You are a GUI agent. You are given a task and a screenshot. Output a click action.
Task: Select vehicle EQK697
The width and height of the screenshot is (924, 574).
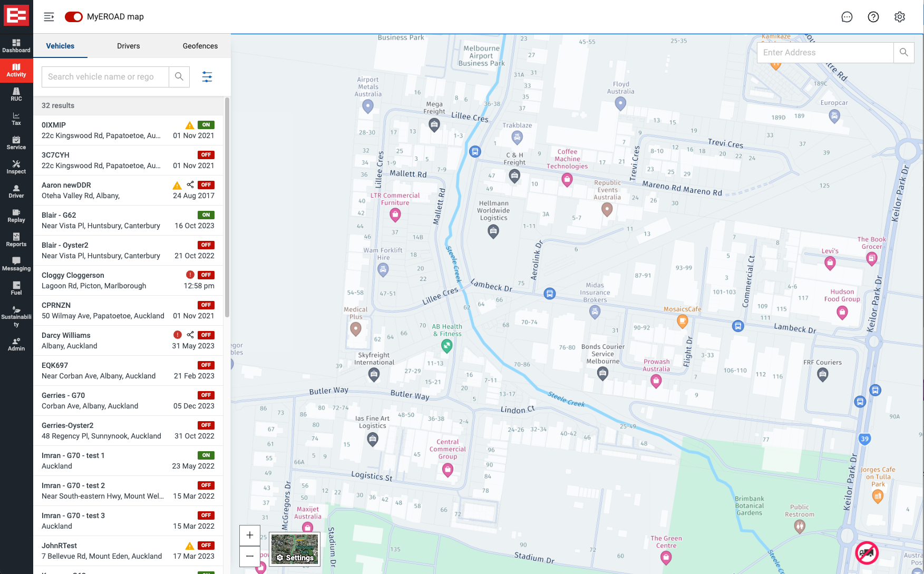tap(128, 371)
